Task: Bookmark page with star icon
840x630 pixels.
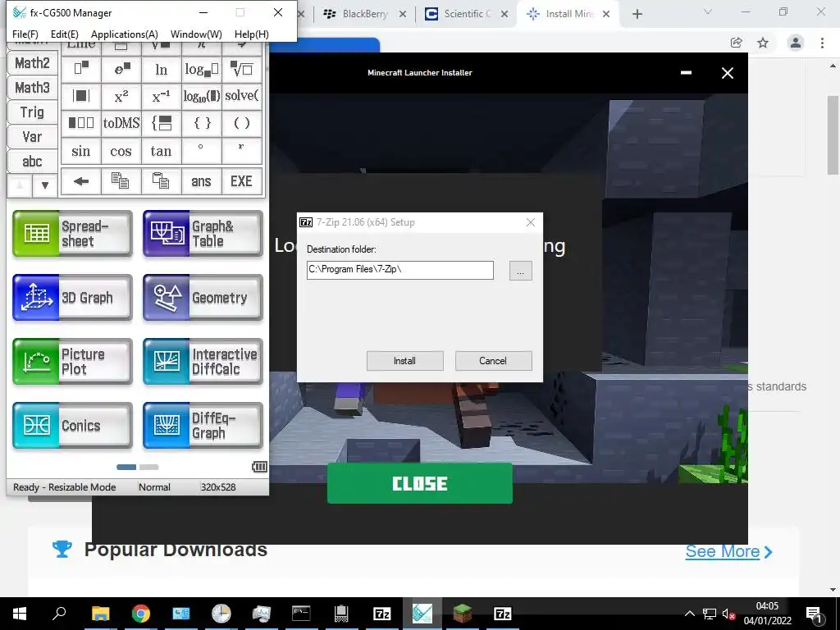Action: coord(763,43)
